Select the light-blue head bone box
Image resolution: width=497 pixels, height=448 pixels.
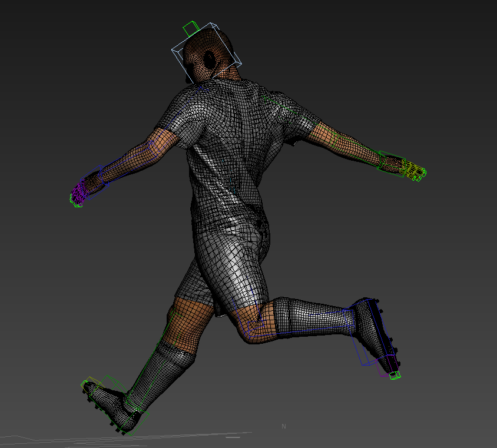pyautogui.click(x=207, y=52)
